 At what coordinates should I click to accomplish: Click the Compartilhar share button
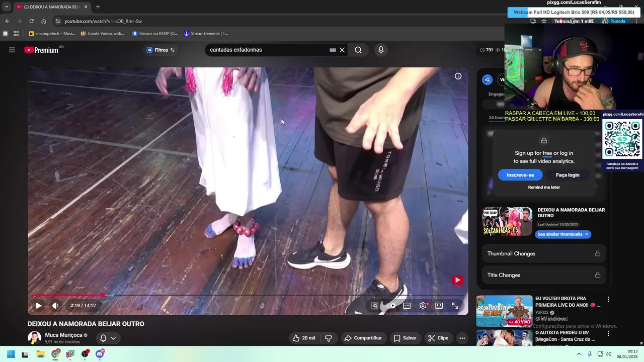(363, 338)
